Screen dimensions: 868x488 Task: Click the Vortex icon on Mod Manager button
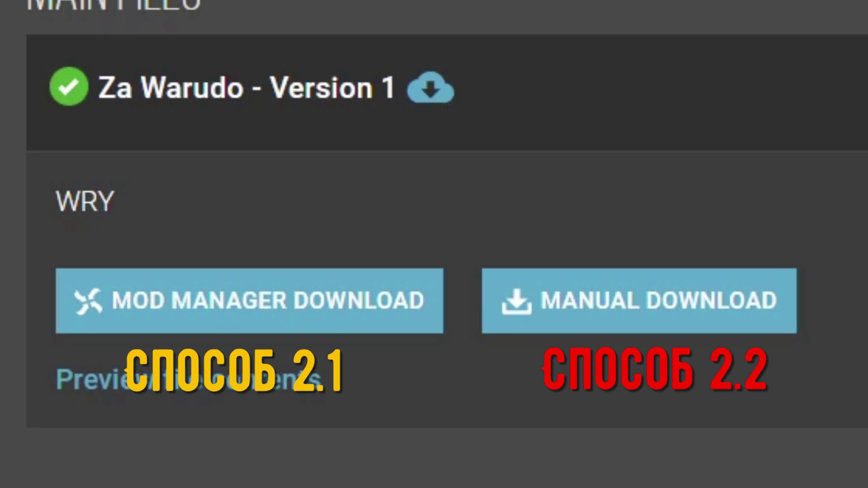click(88, 301)
